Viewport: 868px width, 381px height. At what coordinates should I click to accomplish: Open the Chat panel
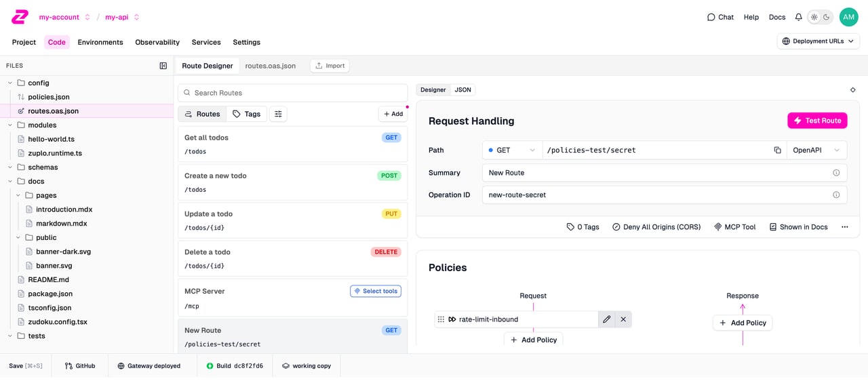click(x=720, y=17)
